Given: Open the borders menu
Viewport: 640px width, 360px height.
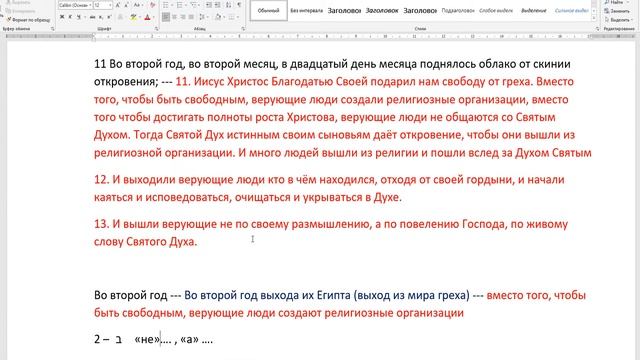Looking at the screenshot, I should click(x=233, y=17).
